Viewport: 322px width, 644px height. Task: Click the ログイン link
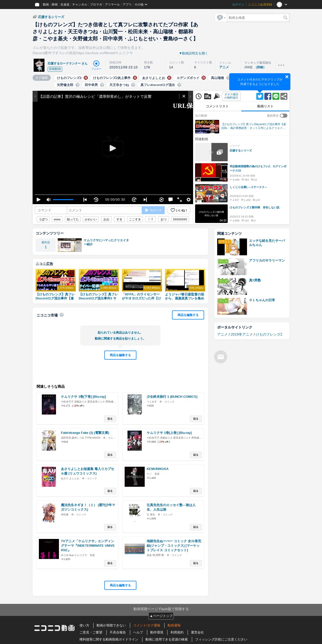238,5
